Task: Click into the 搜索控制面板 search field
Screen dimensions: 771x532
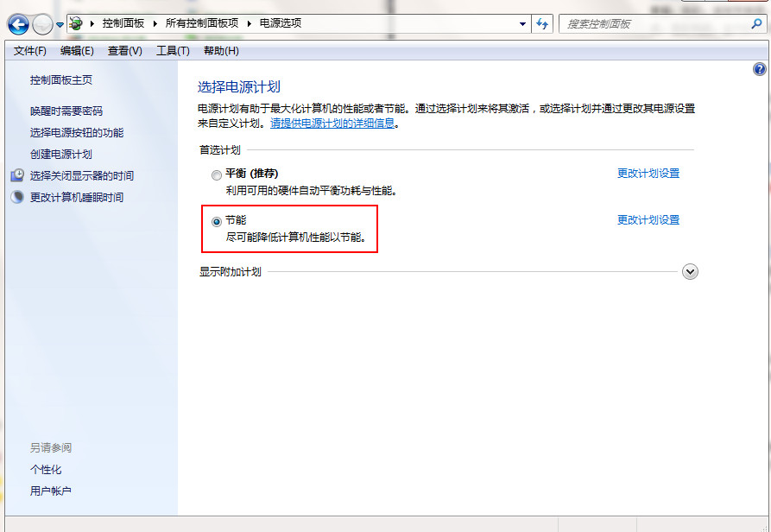Action: pyautogui.click(x=652, y=24)
